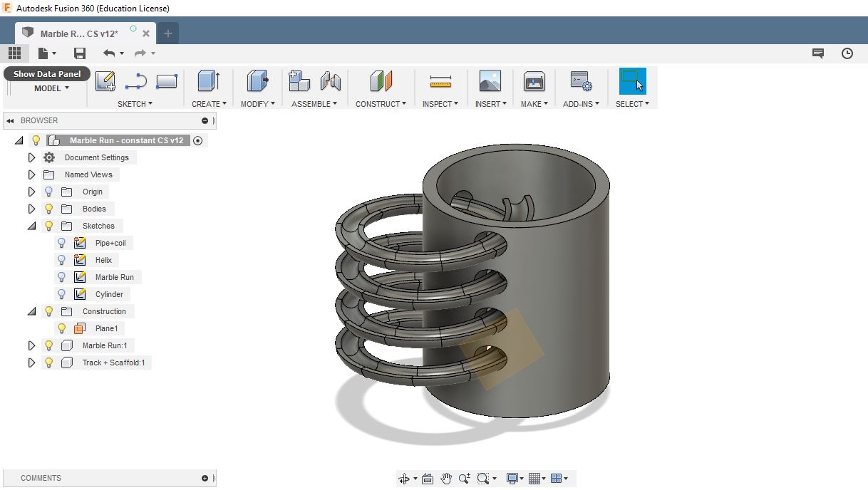868x490 pixels.
Task: Click the Look At icon
Action: pos(428,479)
